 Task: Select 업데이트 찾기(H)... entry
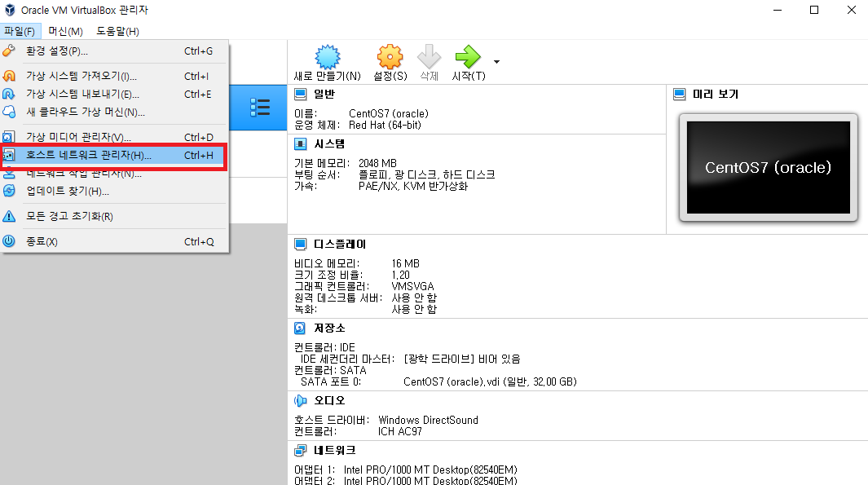115,191
